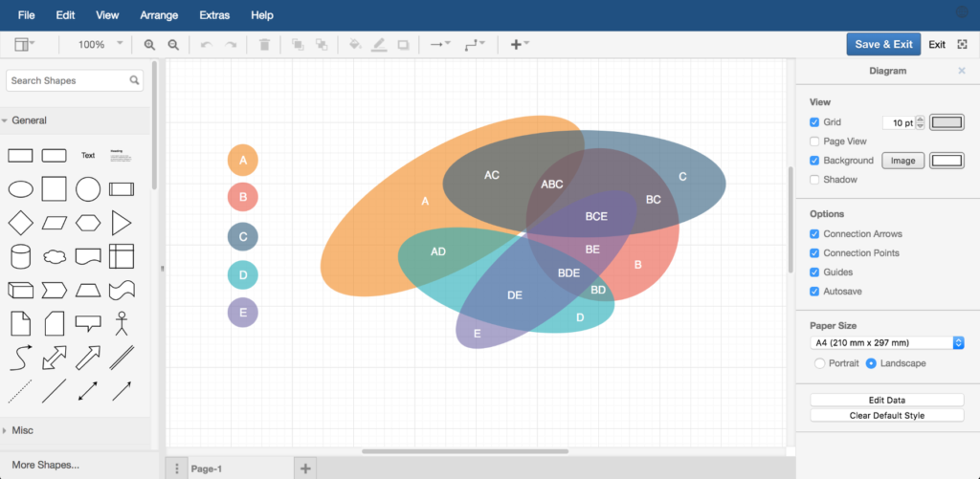Click the fullscreen icon next to Exit

tap(962, 44)
